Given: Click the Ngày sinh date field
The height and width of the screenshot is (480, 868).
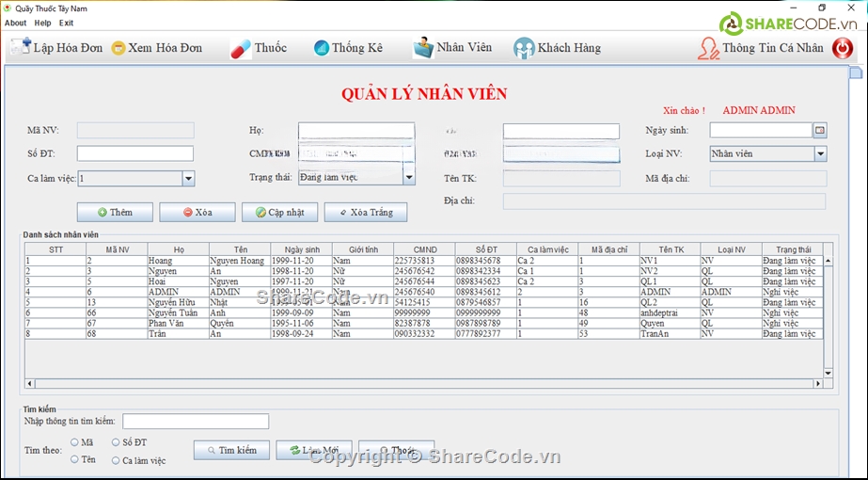Looking at the screenshot, I should point(761,130).
